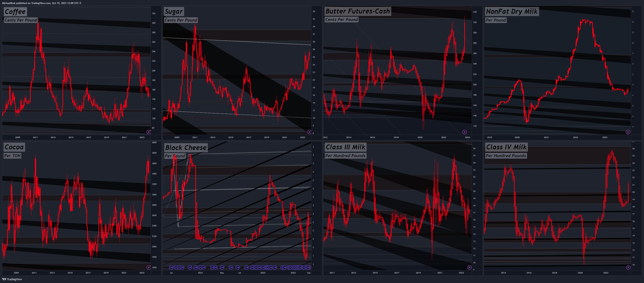Click 10 on the Class III Milk price axis

pyautogui.click(x=474, y=263)
